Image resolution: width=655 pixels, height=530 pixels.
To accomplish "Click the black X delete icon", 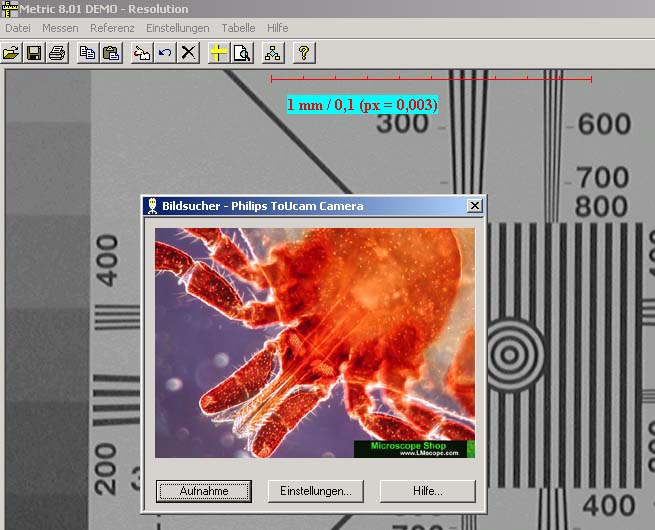I will [188, 53].
